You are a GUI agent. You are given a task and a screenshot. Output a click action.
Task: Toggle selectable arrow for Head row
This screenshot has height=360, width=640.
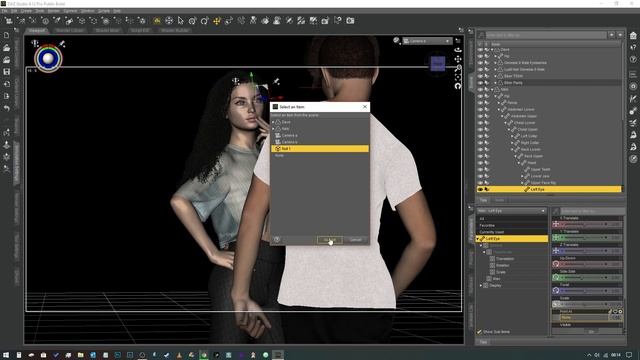coord(487,162)
